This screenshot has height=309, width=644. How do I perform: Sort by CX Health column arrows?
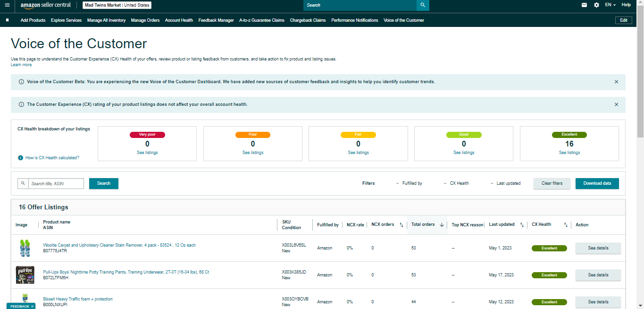pyautogui.click(x=566, y=225)
